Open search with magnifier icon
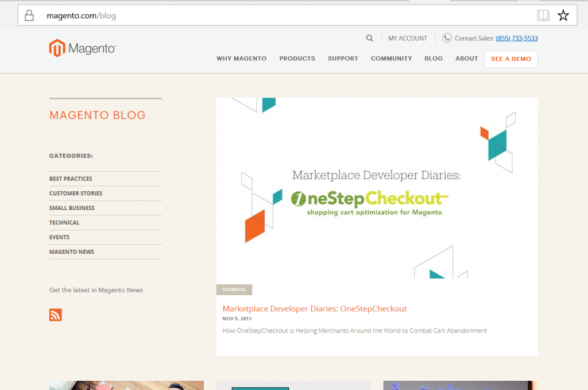Image resolution: width=588 pixels, height=390 pixels. coord(369,38)
